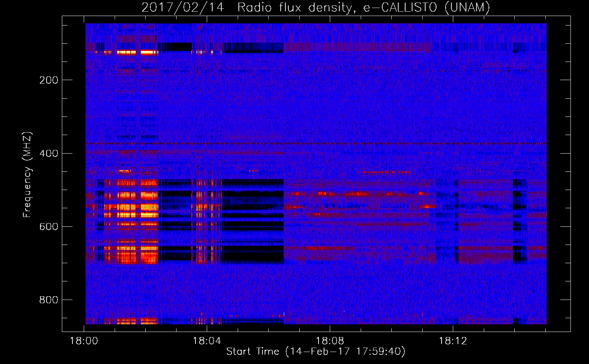Click the 18:00 time tick label
The image size is (589, 364).
(84, 341)
